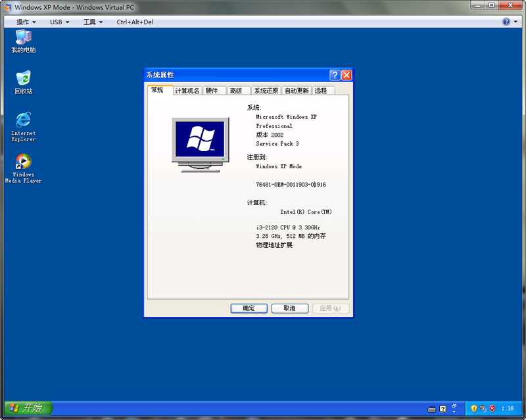
Task: Switch to the 自动更新 tab
Action: (x=297, y=91)
